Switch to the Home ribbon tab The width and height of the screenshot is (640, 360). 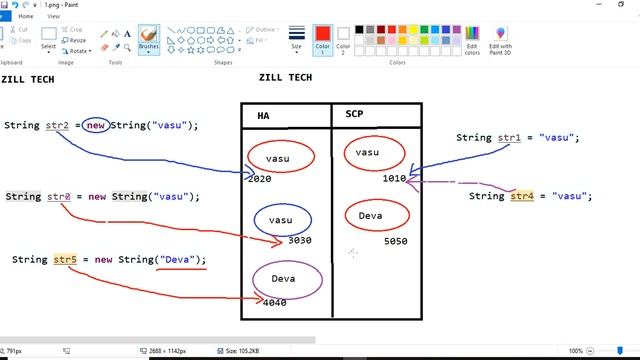26,16
